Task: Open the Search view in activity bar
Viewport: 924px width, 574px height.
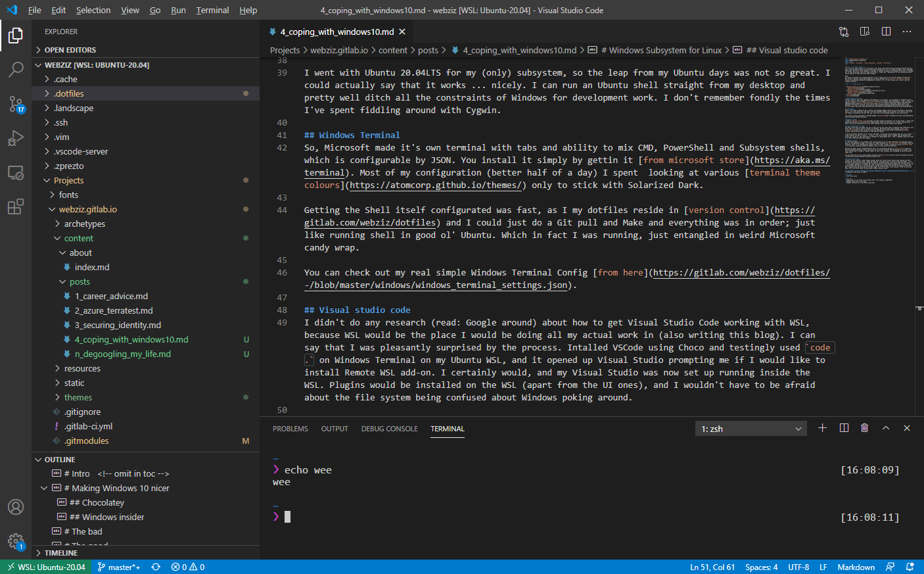Action: point(16,69)
